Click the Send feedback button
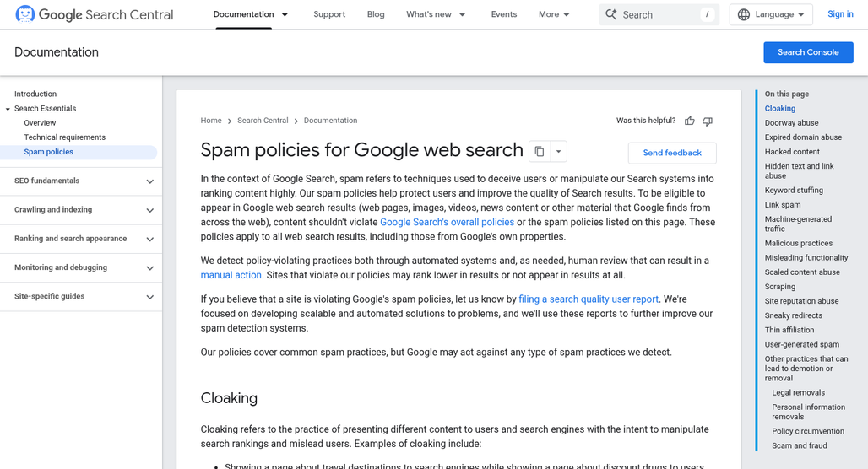 [672, 153]
